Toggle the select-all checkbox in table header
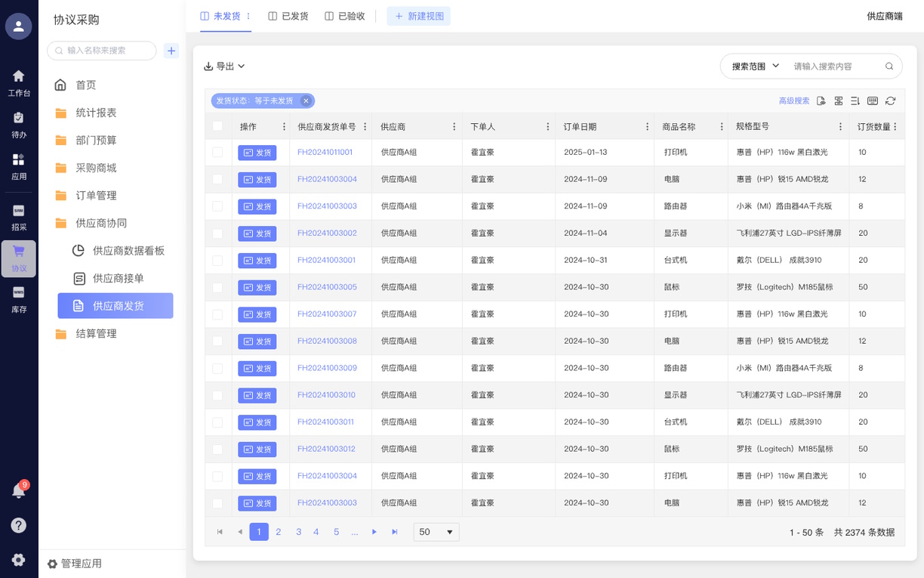Image resolution: width=924 pixels, height=578 pixels. point(217,126)
